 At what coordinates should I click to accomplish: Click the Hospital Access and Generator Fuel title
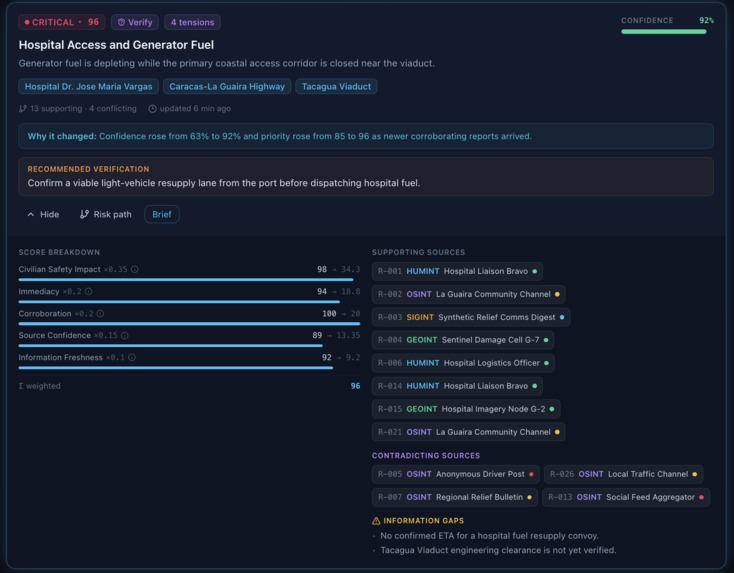point(116,45)
